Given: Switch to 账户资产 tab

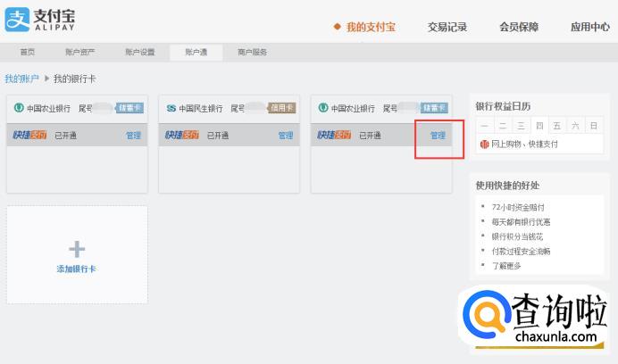Looking at the screenshot, I should click(x=80, y=52).
